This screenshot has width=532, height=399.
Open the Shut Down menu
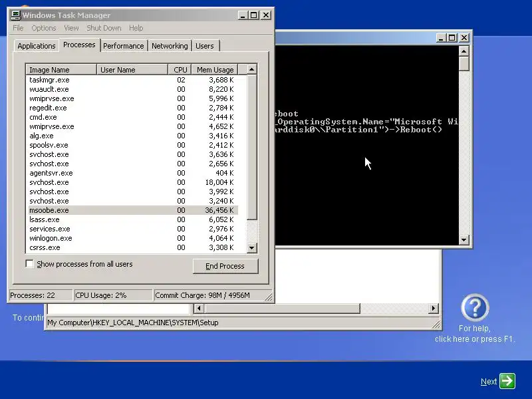coord(104,28)
